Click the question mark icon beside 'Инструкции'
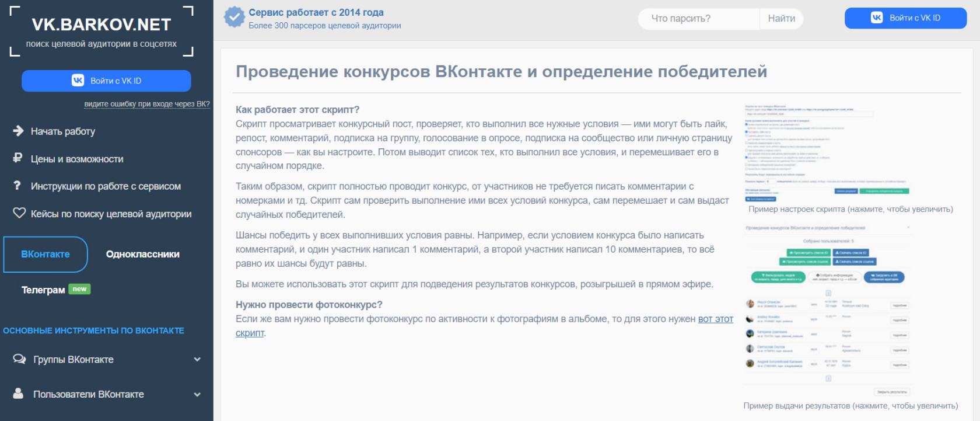Viewport: 980px width, 421px height. tap(17, 186)
